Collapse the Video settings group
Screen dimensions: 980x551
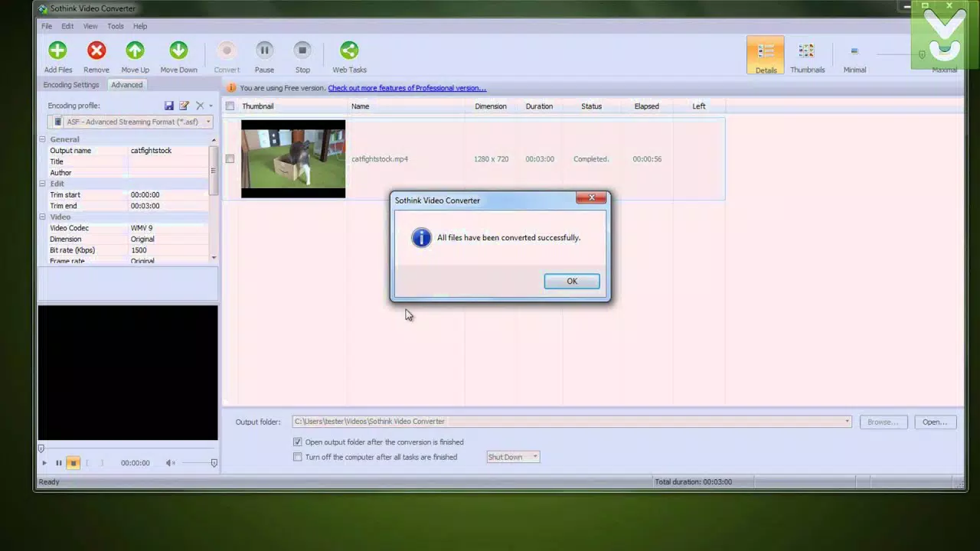click(x=44, y=217)
